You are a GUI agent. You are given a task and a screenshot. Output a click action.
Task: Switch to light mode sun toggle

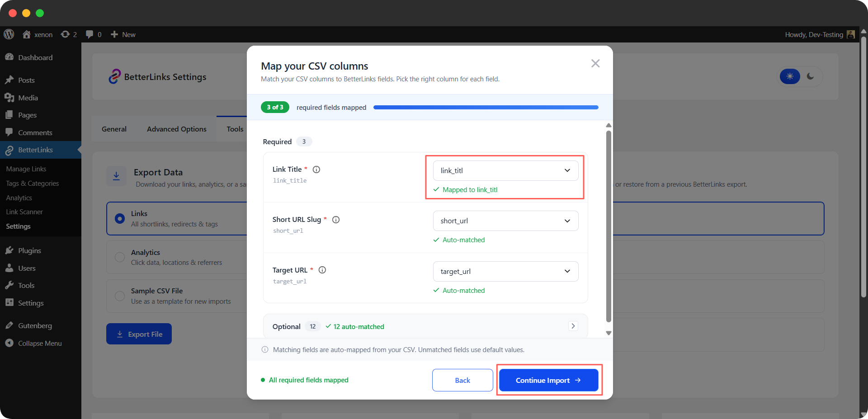pyautogui.click(x=790, y=76)
